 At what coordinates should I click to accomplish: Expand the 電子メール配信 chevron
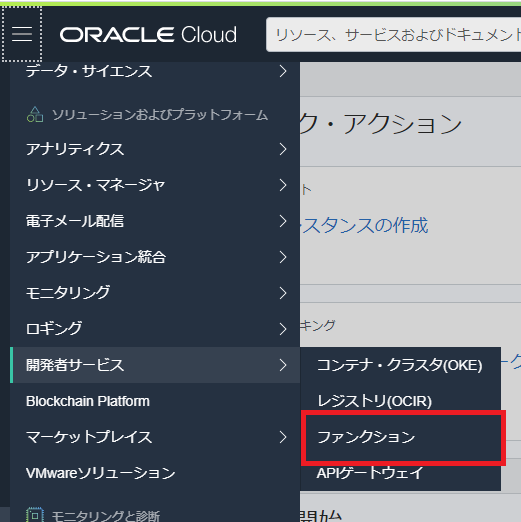283,221
